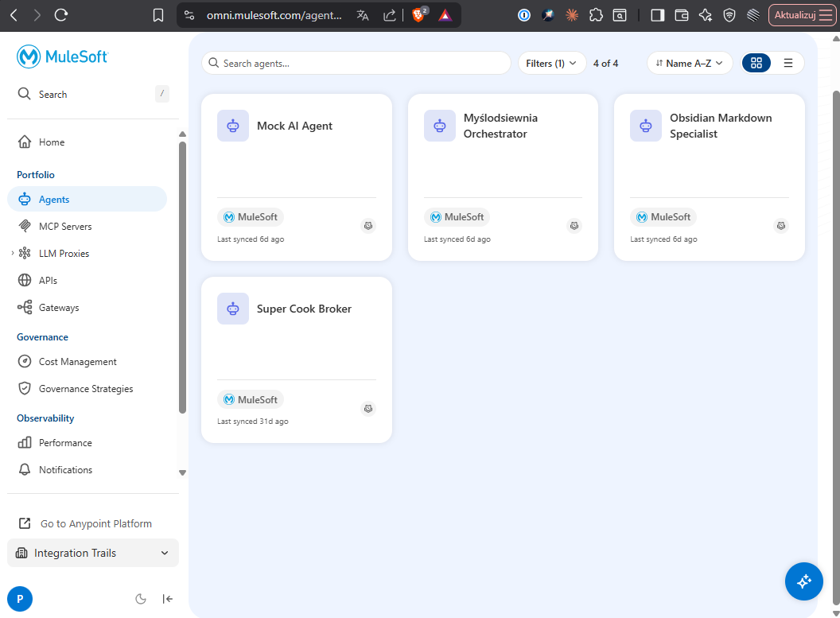Image resolution: width=840 pixels, height=618 pixels.
Task: Toggle the browser sidebar panel icon
Action: click(657, 15)
